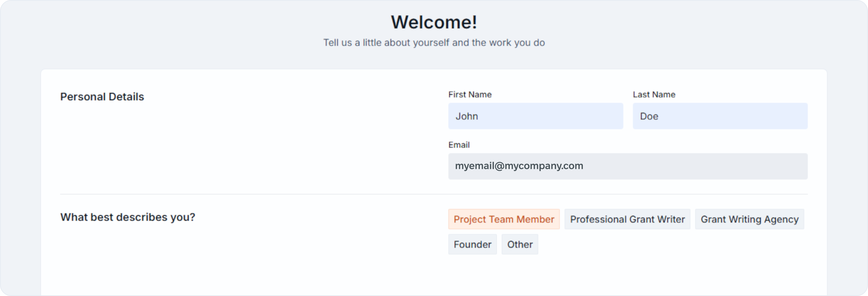Image resolution: width=868 pixels, height=296 pixels.
Task: Select the Other option chip
Action: click(520, 244)
